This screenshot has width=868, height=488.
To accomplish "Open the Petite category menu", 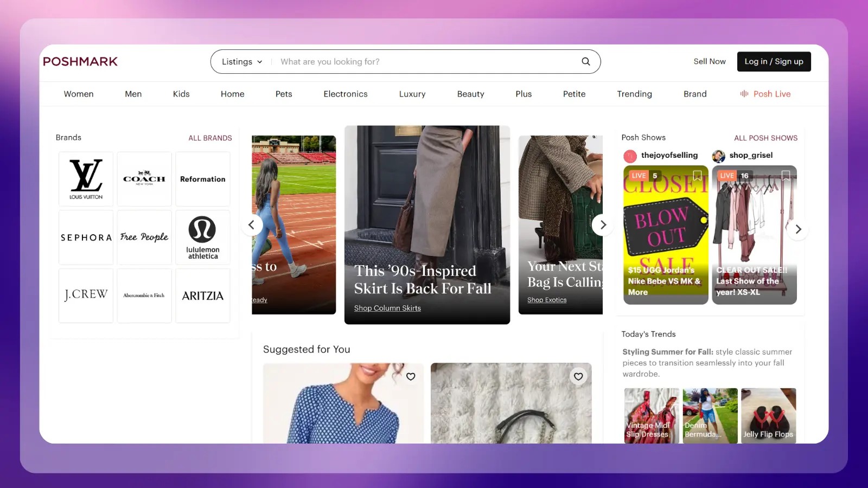I will click(x=575, y=94).
